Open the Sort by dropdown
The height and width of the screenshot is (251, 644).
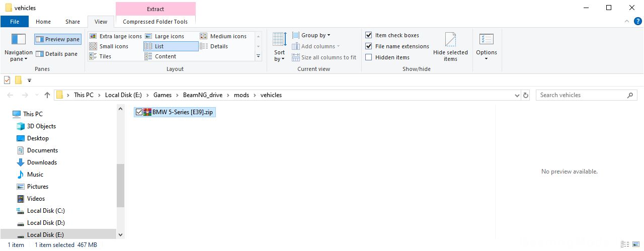pyautogui.click(x=279, y=47)
